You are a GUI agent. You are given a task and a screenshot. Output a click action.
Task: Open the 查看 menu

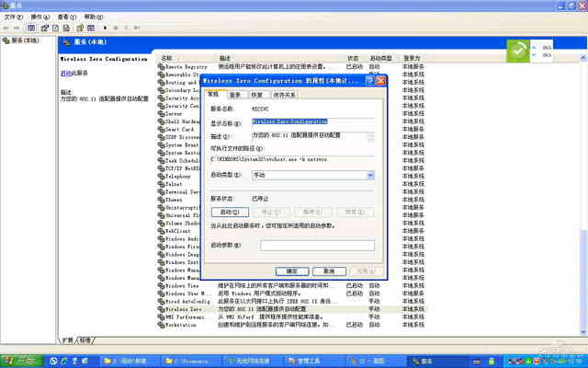click(66, 17)
